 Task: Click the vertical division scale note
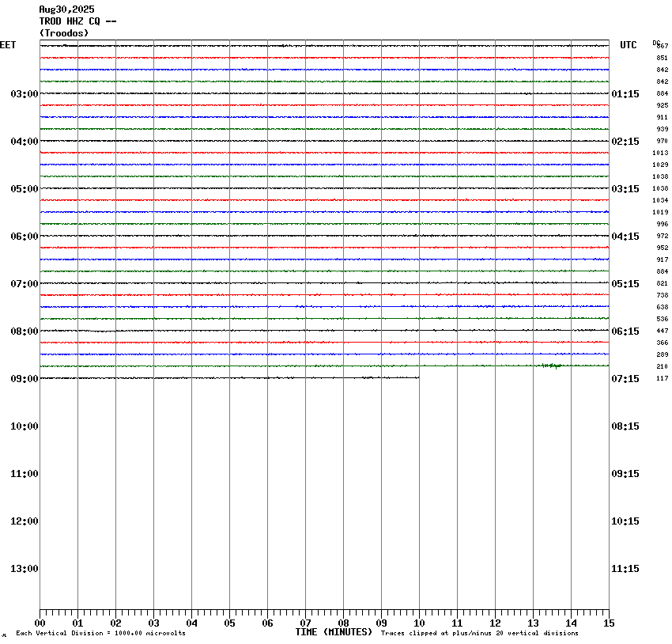tap(100, 633)
